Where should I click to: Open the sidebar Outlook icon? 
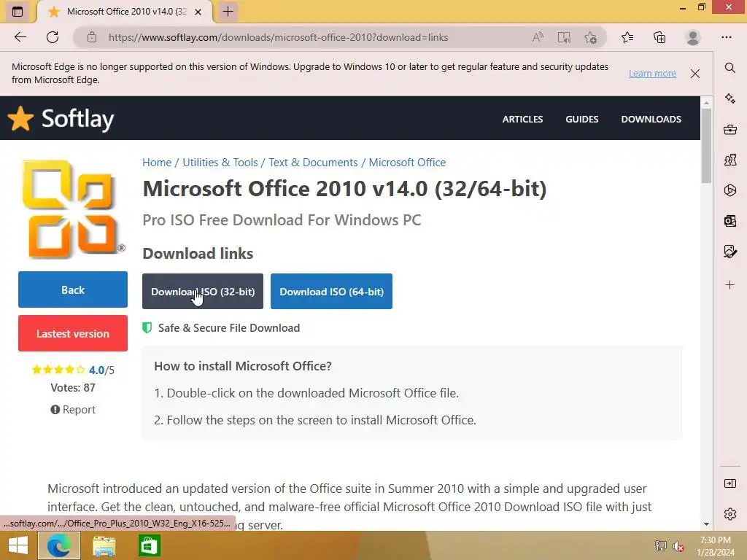click(x=729, y=220)
